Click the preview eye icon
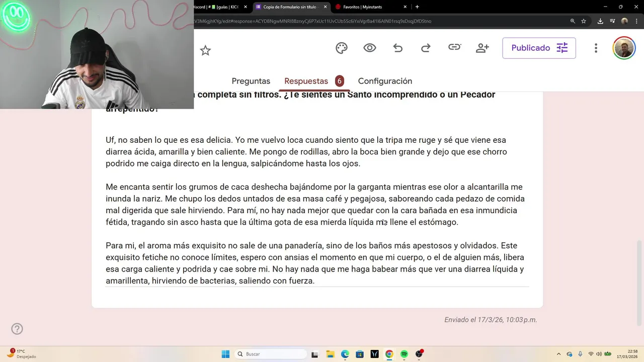Viewport: 644px width, 362px height. 370,48
